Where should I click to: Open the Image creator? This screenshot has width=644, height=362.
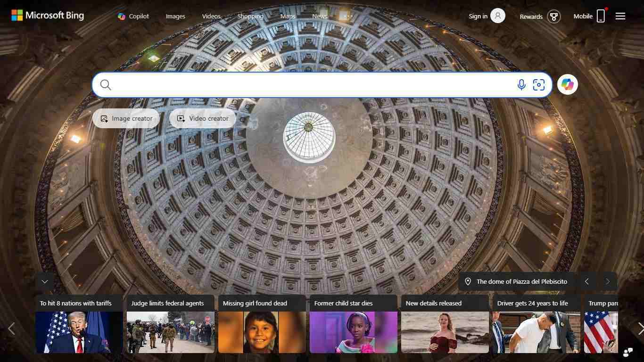click(x=125, y=118)
